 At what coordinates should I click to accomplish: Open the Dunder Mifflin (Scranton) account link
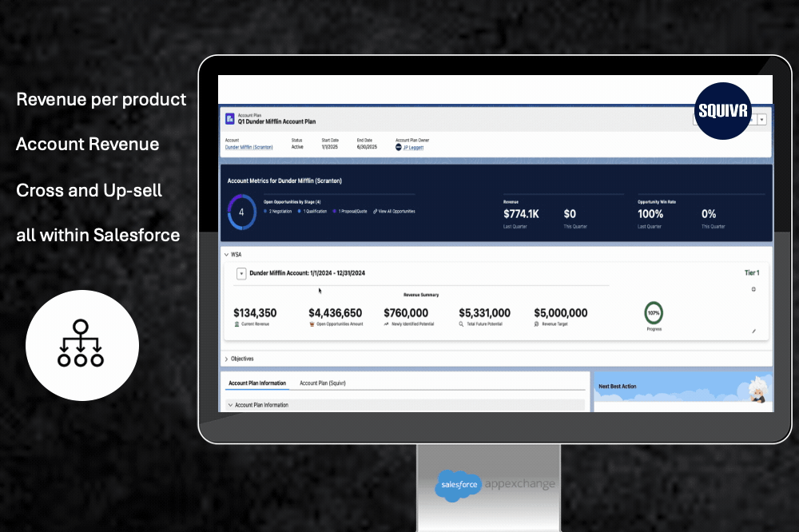[x=248, y=148]
